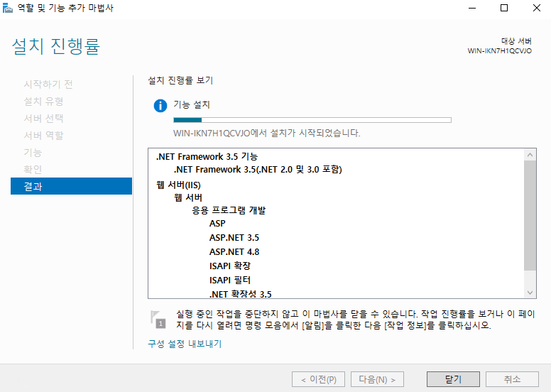551x392 pixels.
Task: Click the 응용 프로그램 개발 row
Action: tap(229, 210)
